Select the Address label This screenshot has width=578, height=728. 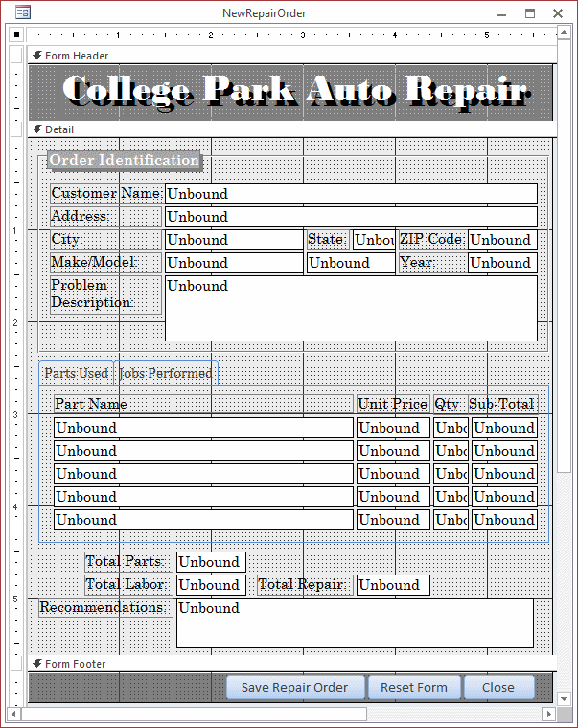click(106, 217)
